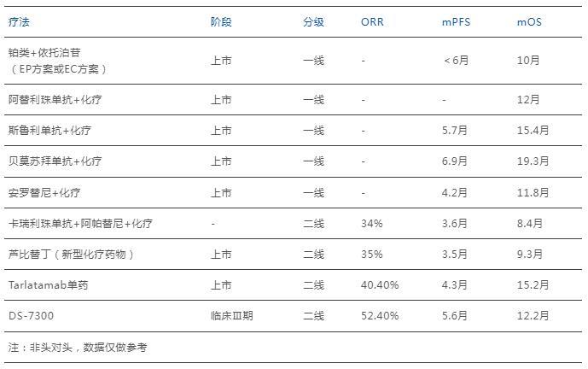The image size is (588, 369).
Task: Click 卡瑞利珠单抗+阿帕替尼+化疗 therapy cell
Action: click(80, 223)
